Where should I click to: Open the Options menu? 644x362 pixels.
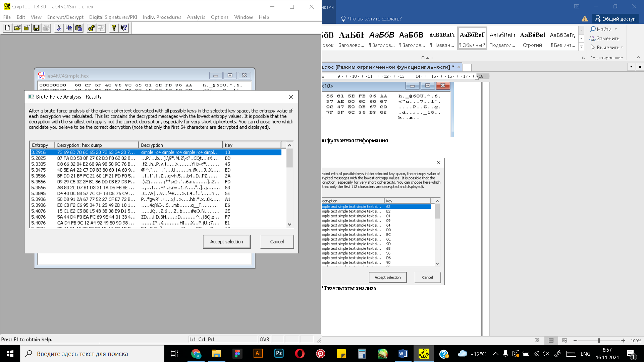[220, 17]
